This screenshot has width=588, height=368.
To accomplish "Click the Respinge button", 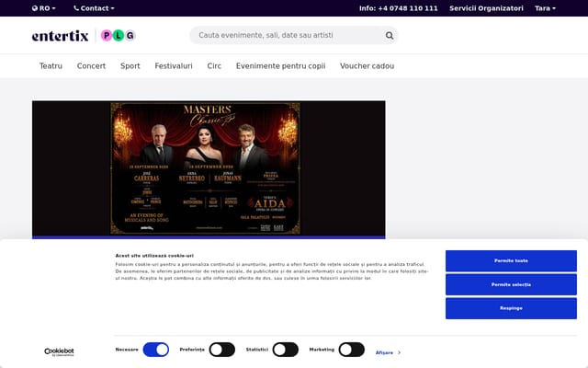I will tap(511, 308).
